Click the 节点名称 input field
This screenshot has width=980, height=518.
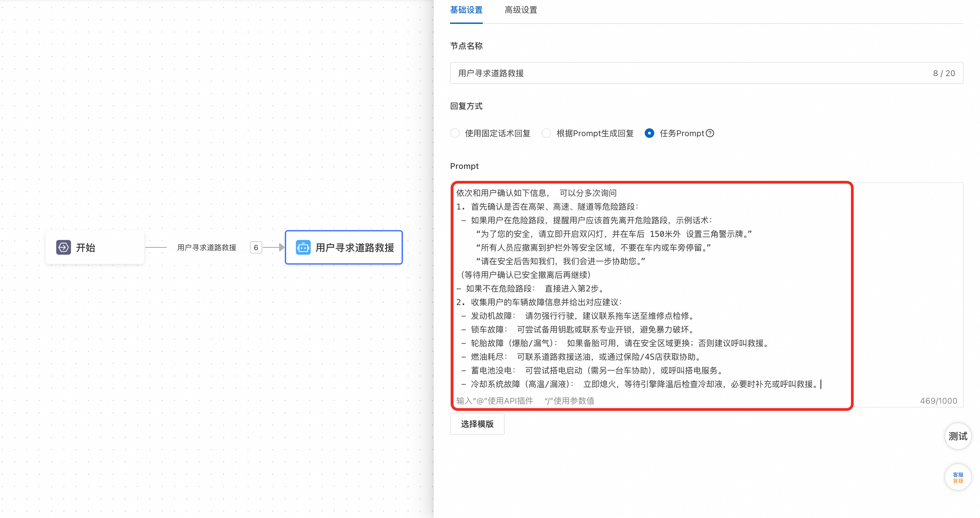[x=685, y=73]
